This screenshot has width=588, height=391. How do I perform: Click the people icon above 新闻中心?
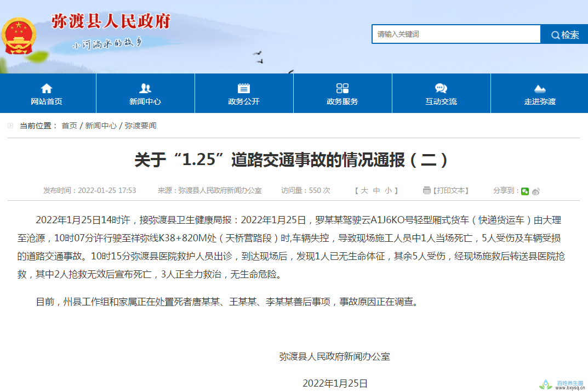pyautogui.click(x=145, y=88)
